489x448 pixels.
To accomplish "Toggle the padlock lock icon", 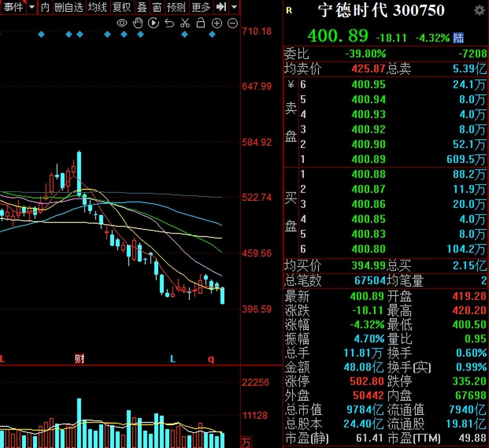I will coord(201,23).
